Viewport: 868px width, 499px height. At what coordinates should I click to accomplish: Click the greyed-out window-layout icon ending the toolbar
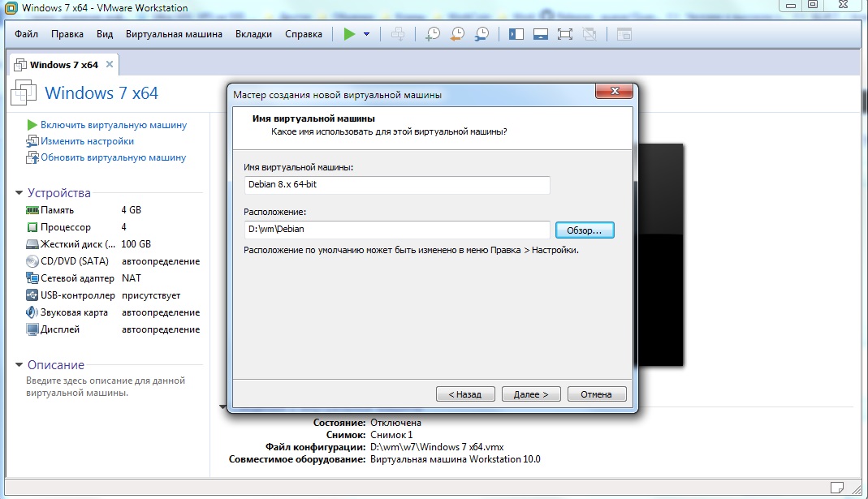click(x=624, y=34)
